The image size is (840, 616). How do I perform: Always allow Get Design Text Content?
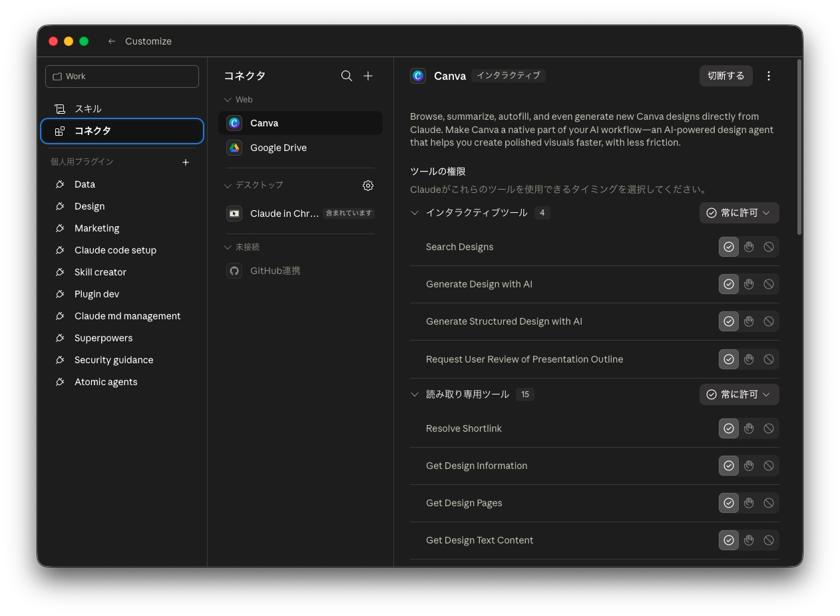[x=729, y=540]
